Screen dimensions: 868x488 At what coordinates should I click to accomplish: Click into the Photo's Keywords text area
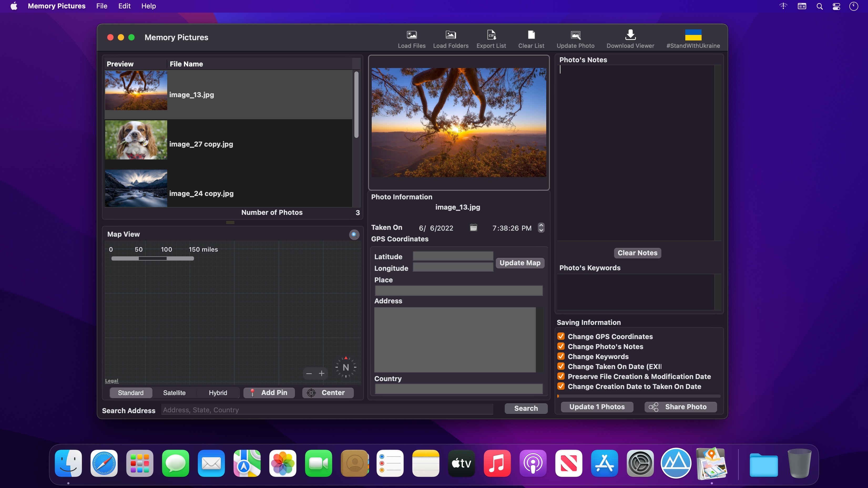click(636, 292)
